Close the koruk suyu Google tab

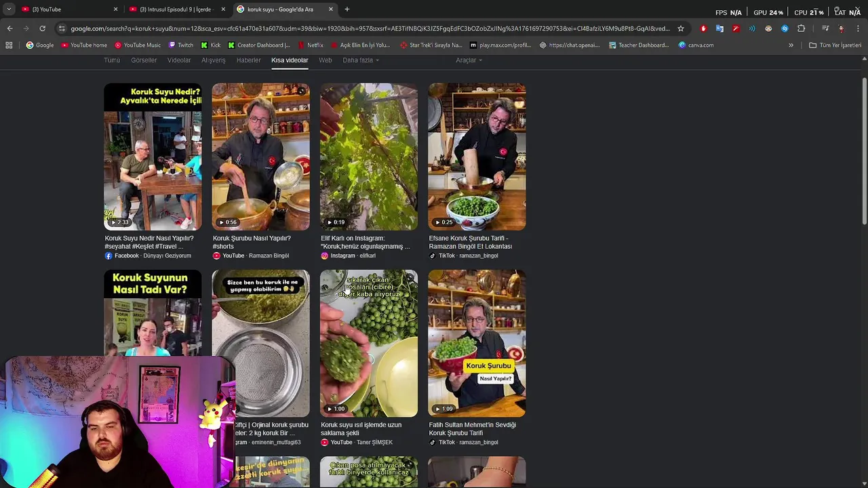[x=331, y=9]
